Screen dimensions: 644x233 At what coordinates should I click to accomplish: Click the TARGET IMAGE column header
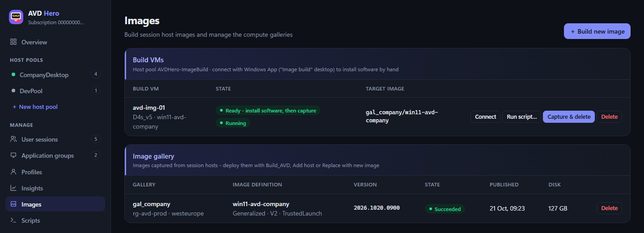tap(385, 89)
